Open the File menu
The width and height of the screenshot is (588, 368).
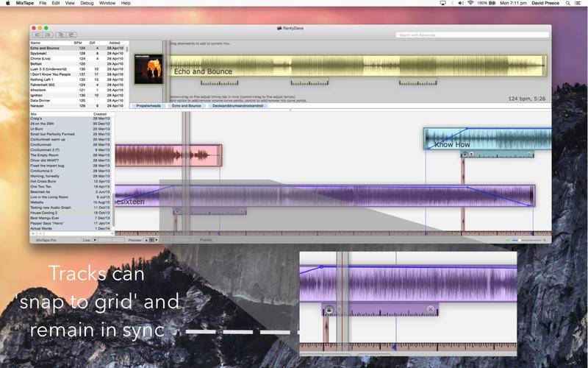pos(43,3)
